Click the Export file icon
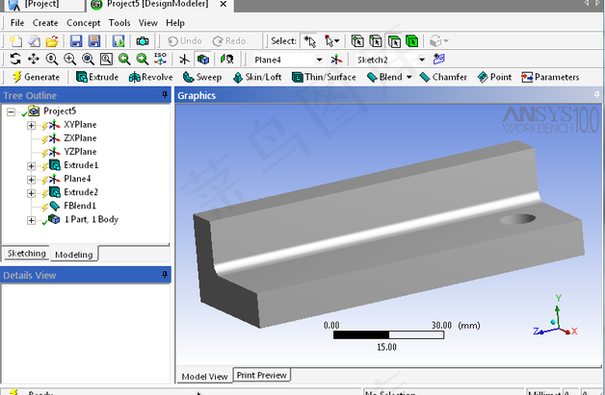Viewport: 605px width, 395px height. click(x=118, y=41)
